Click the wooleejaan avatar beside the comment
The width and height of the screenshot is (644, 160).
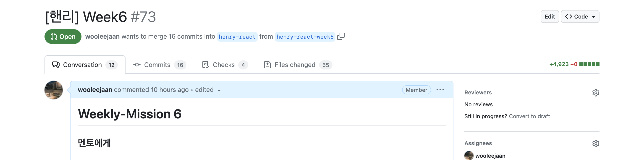53,90
